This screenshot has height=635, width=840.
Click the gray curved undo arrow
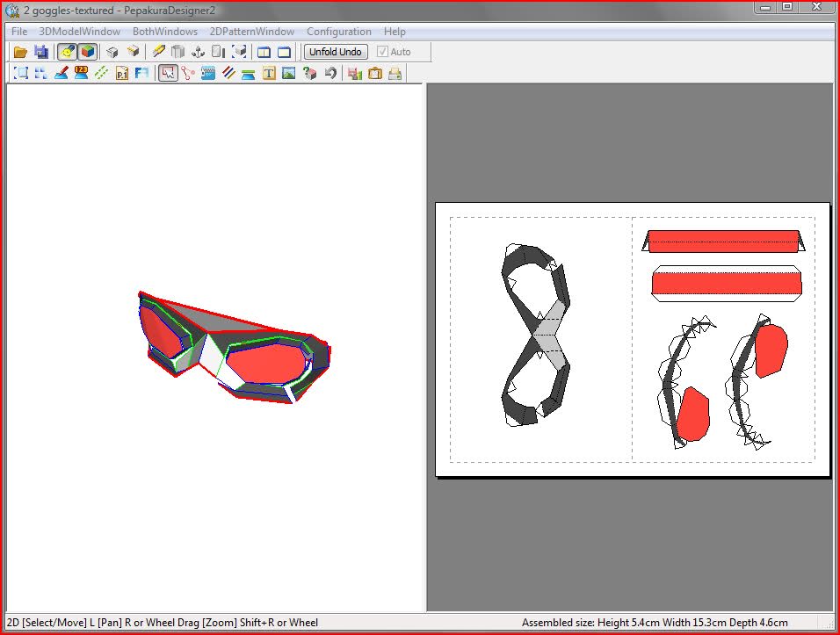click(330, 73)
